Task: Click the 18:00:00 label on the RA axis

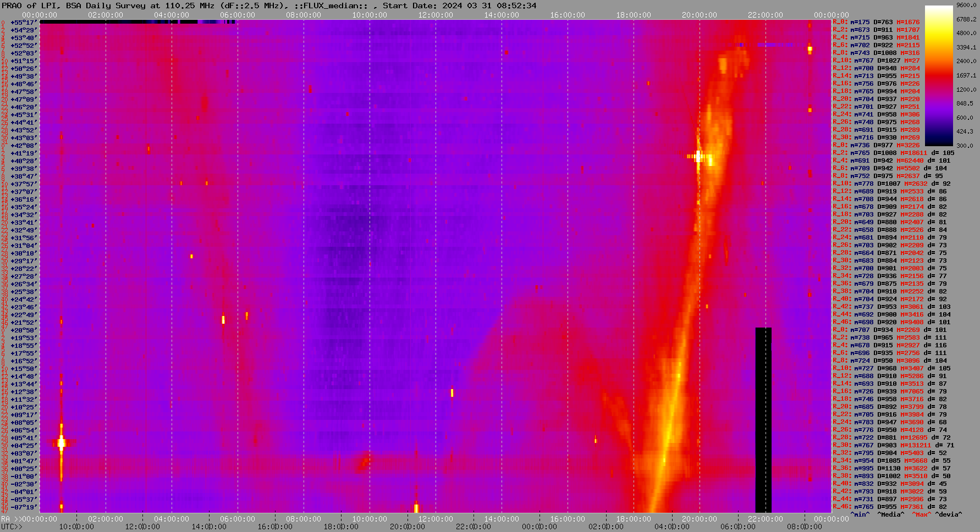Action: [634, 519]
